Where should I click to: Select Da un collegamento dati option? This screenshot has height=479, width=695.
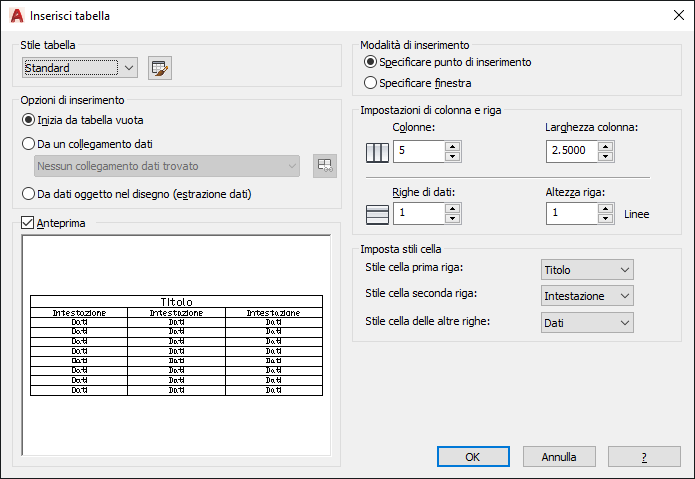coord(87,144)
